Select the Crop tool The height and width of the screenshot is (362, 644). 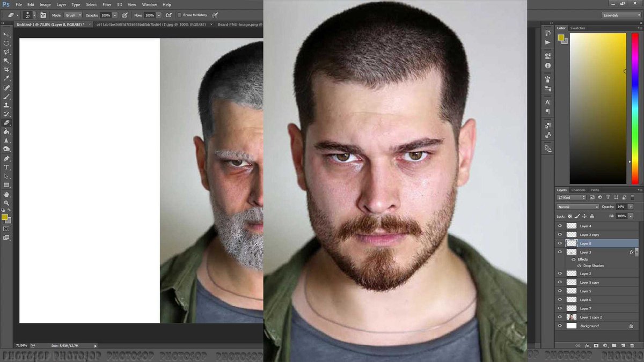point(6,70)
